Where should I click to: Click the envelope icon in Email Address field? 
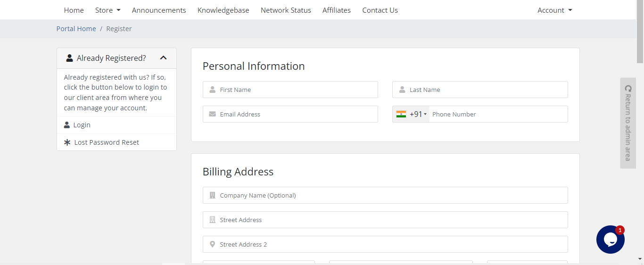point(212,114)
